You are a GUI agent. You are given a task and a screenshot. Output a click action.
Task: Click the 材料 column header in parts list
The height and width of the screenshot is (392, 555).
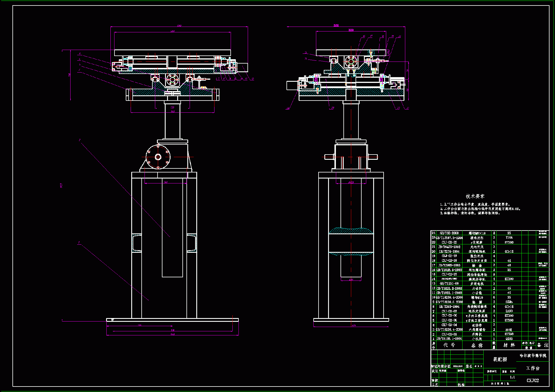tap(509, 345)
